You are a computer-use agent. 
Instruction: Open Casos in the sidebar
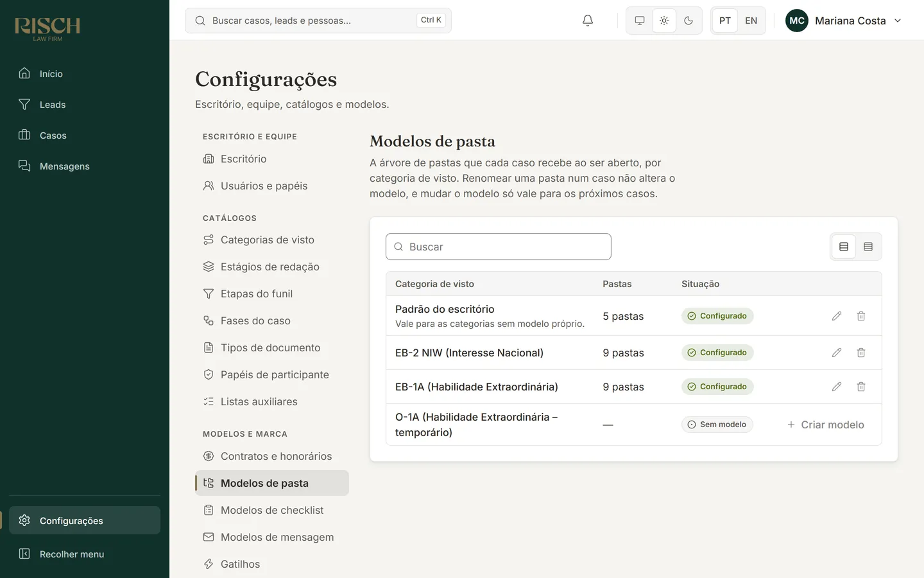85,136
